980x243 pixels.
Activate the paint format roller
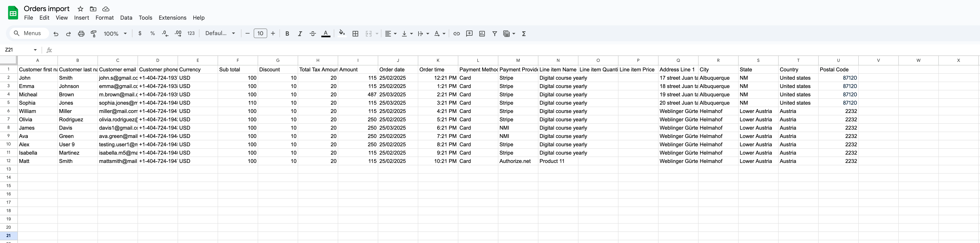(94, 33)
